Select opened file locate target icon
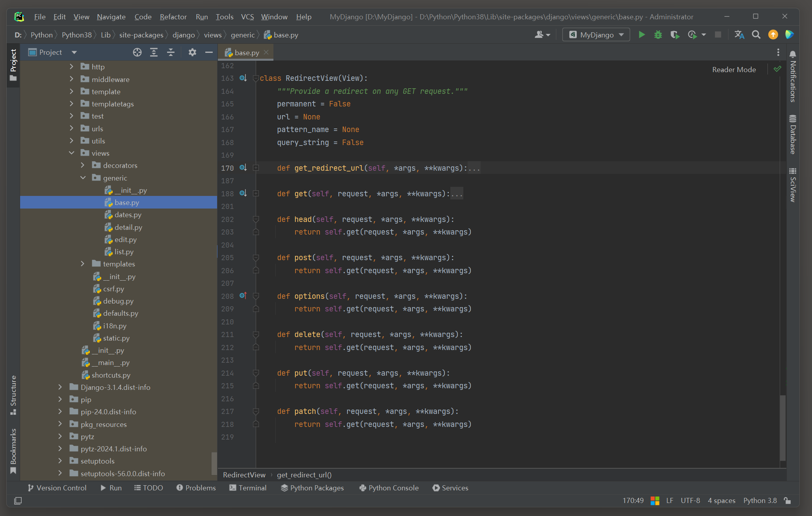 pos(137,52)
